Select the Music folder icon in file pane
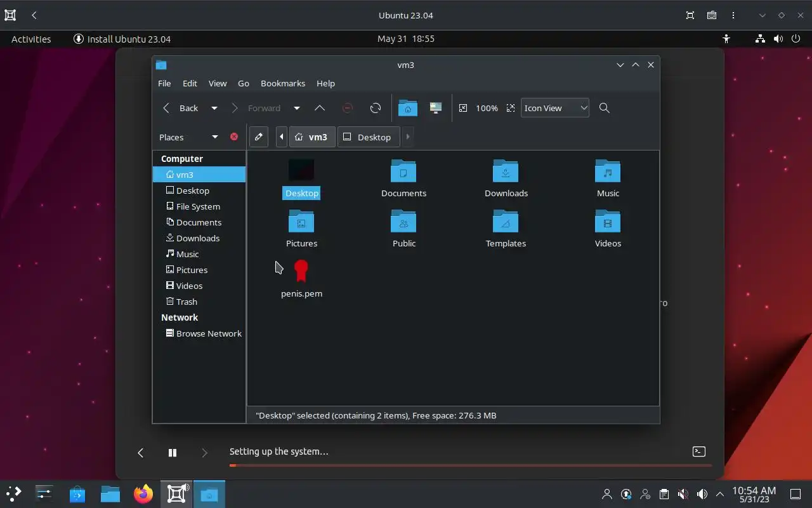The height and width of the screenshot is (508, 812). point(608,170)
